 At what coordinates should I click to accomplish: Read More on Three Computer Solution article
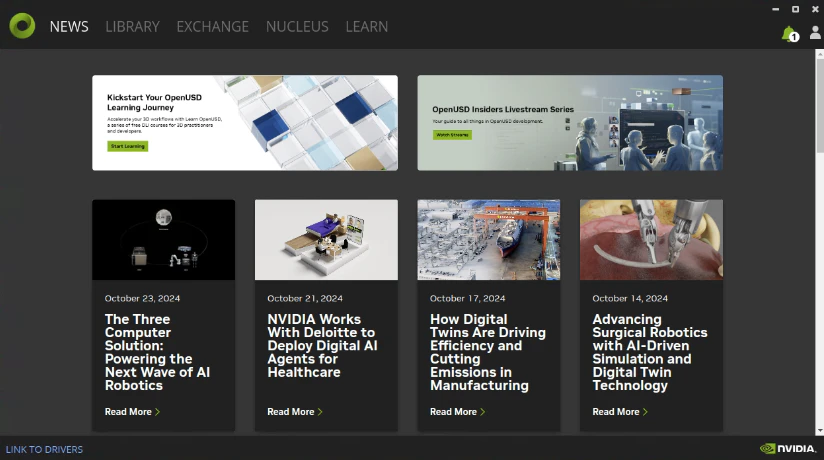(x=128, y=412)
